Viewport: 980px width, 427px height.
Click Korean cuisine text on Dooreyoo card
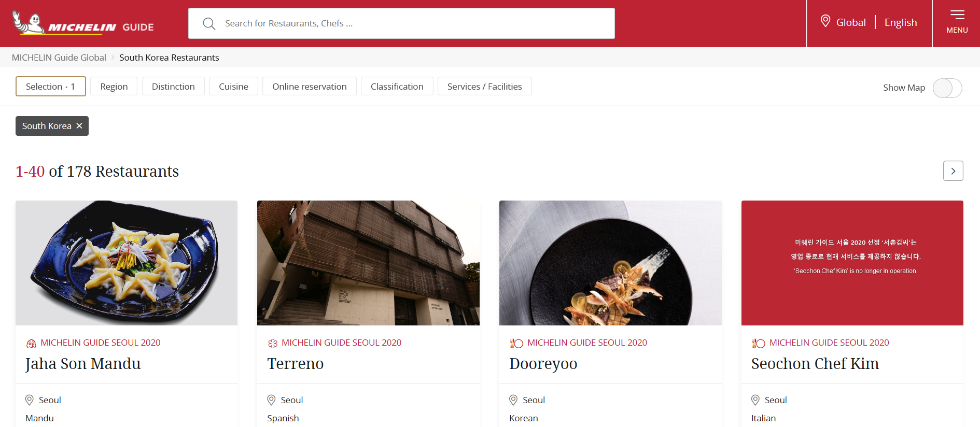(524, 418)
